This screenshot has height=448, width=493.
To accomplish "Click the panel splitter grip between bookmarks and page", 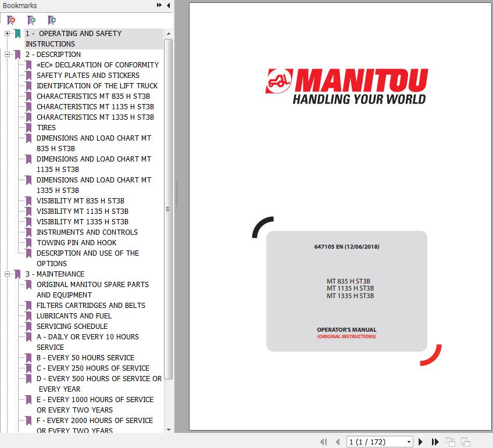I will [177, 194].
